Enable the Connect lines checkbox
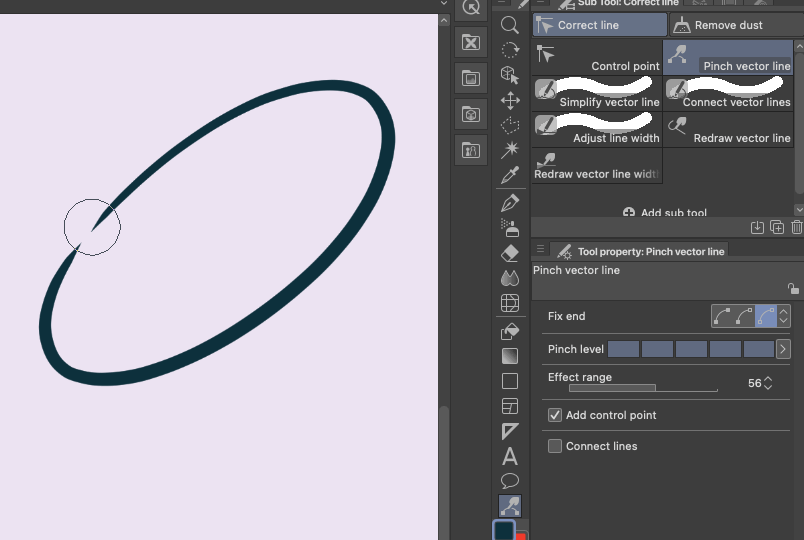Screen dimensions: 804x540 pos(555,446)
